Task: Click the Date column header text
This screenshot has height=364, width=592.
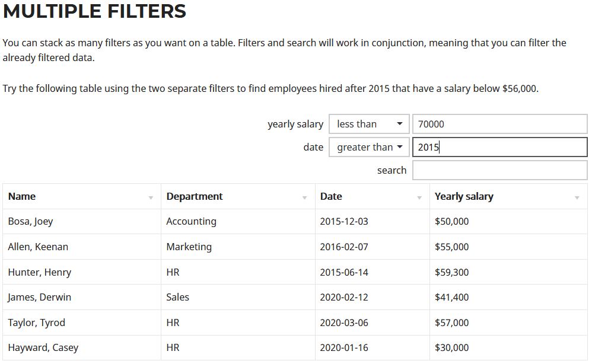Action: 331,196
